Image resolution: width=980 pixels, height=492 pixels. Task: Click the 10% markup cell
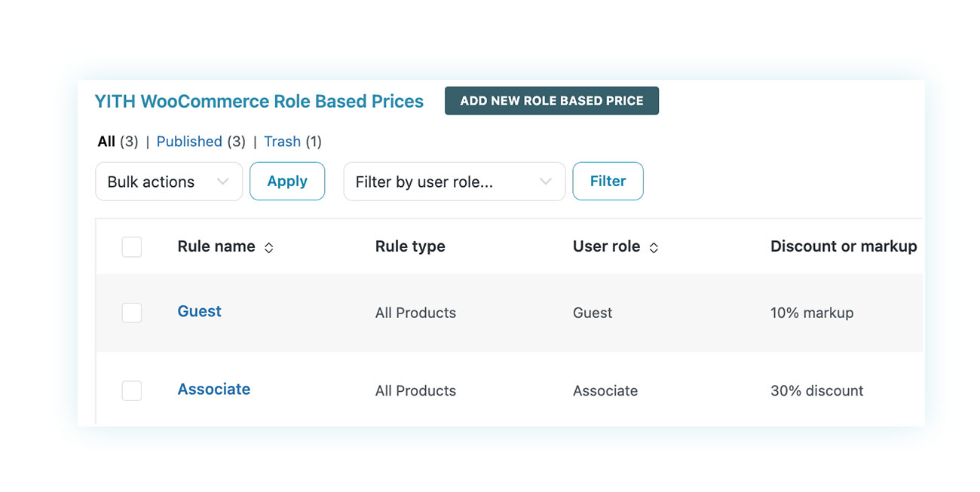[x=812, y=313]
